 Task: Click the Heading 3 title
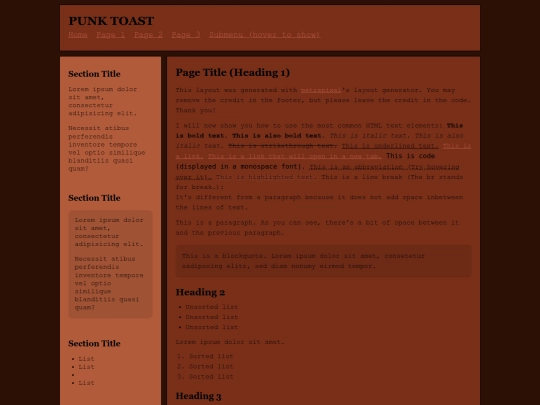click(198, 396)
